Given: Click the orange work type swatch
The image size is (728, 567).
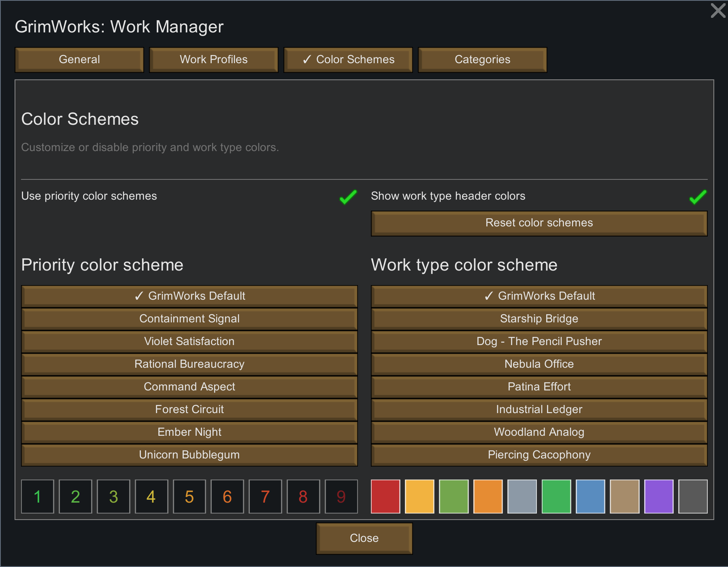Looking at the screenshot, I should click(488, 497).
